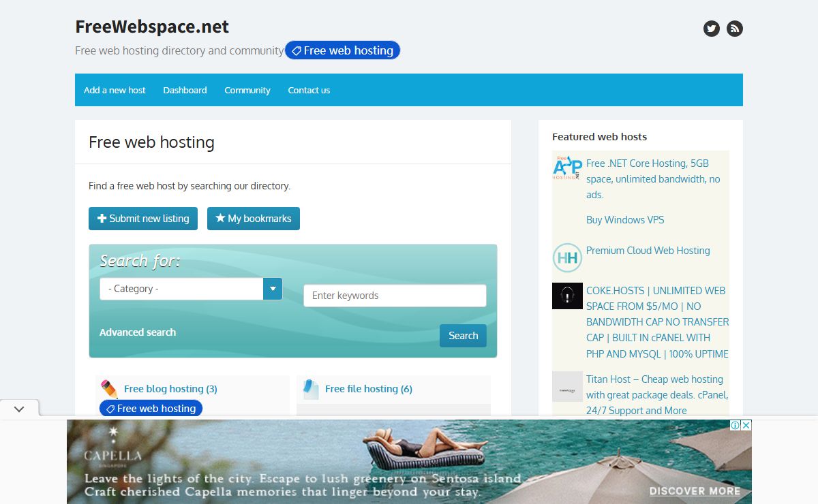Go to the Dashboard menu item
The width and height of the screenshot is (818, 504).
pyautogui.click(x=185, y=90)
